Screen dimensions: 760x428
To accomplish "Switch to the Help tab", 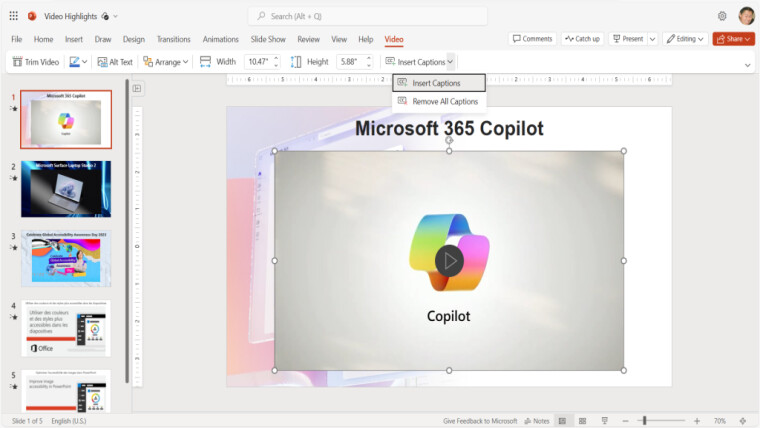I will pos(365,39).
